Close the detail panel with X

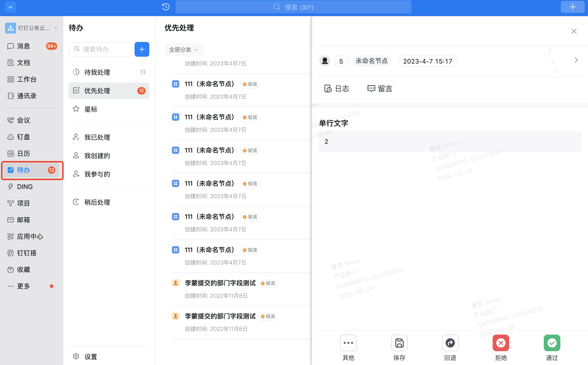[x=574, y=31]
